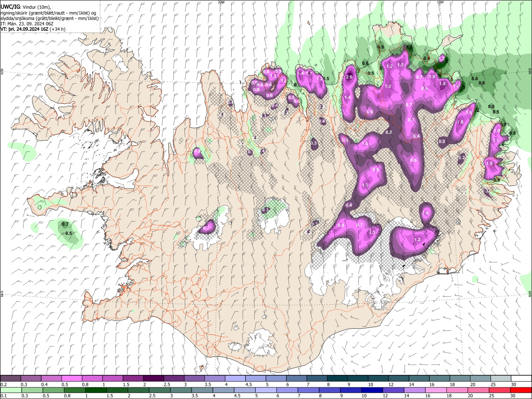Click the bold 'UWC/IG' title text
532x399 pixels.
[10, 7]
